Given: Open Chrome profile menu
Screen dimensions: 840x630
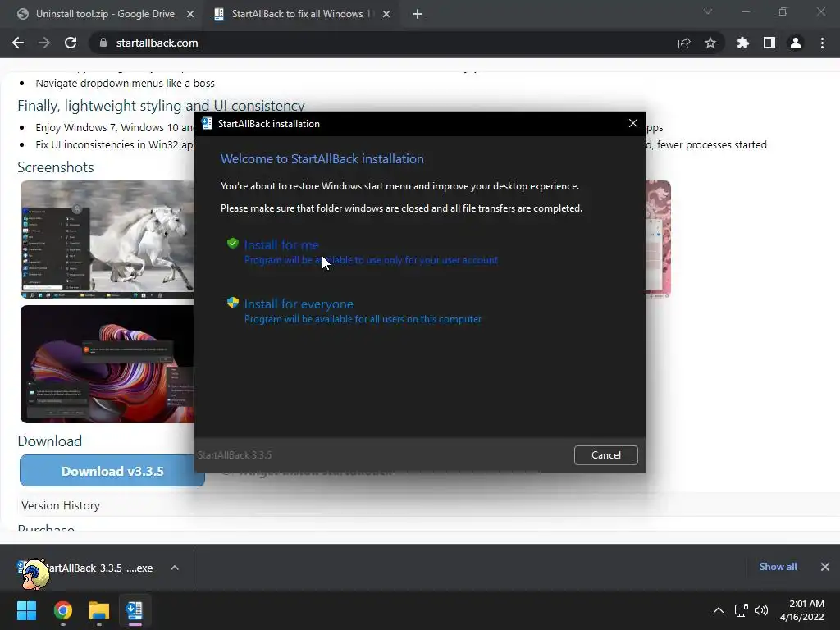Looking at the screenshot, I should click(796, 43).
